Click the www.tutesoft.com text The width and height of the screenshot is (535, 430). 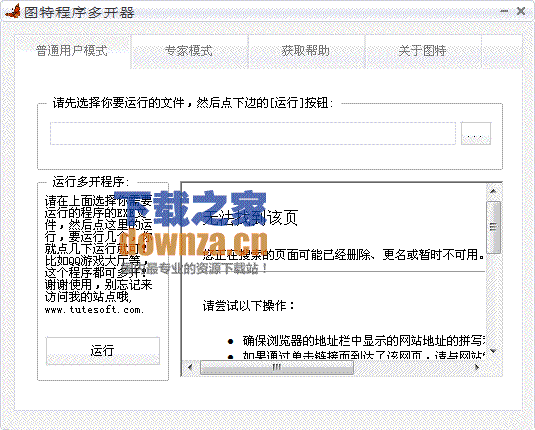(95, 310)
